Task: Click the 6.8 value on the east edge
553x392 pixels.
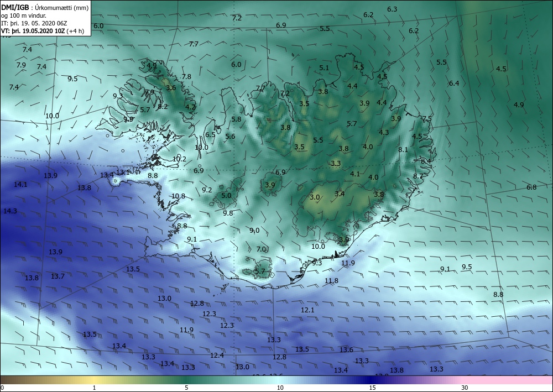Action: tap(531, 187)
